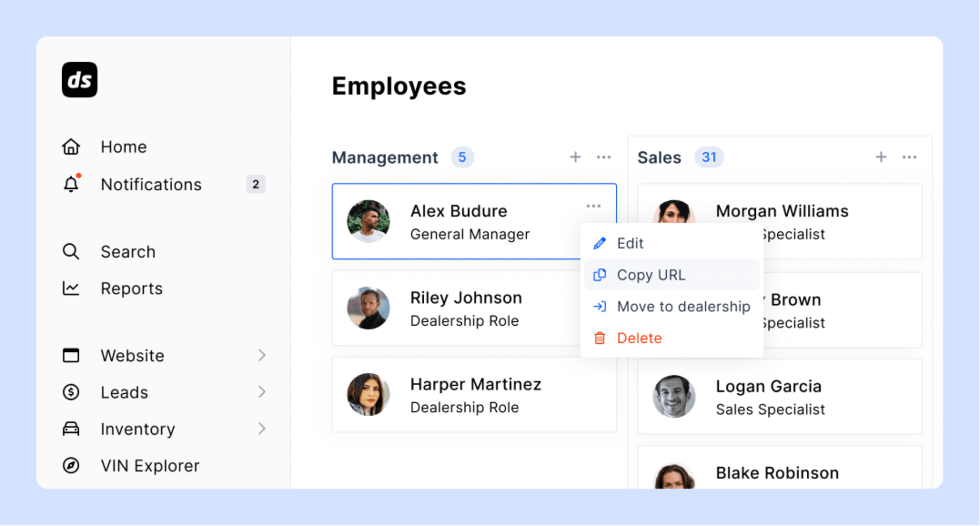Open VIN Explorer in sidebar
The width and height of the screenshot is (980, 526).
(150, 466)
